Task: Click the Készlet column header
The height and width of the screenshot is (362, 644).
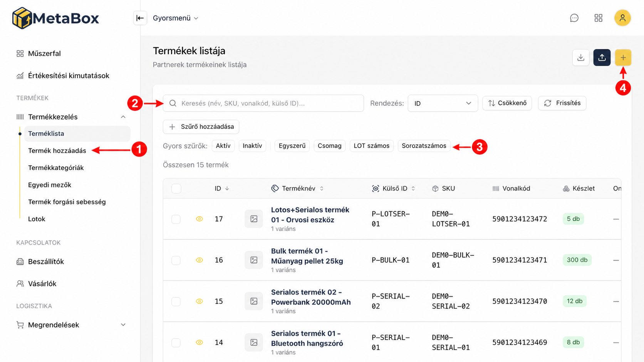Action: tap(579, 189)
